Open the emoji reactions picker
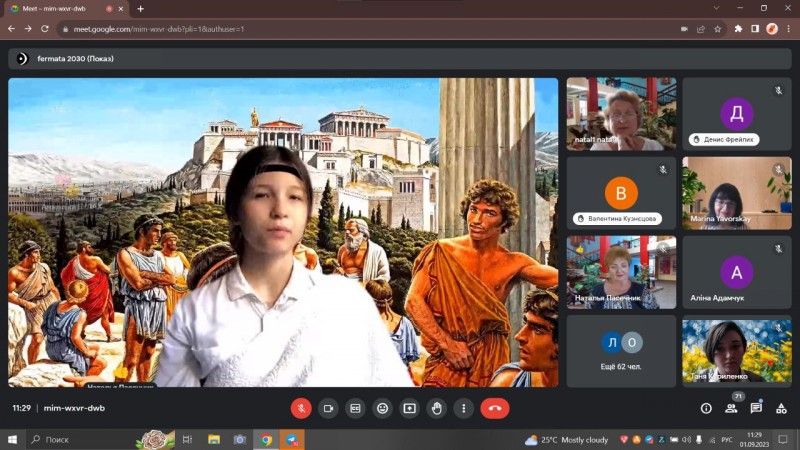The height and width of the screenshot is (450, 800). (x=382, y=408)
